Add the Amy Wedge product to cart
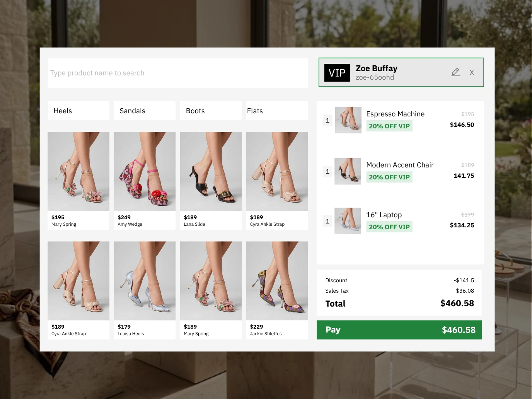The height and width of the screenshot is (399, 532). pos(145,181)
